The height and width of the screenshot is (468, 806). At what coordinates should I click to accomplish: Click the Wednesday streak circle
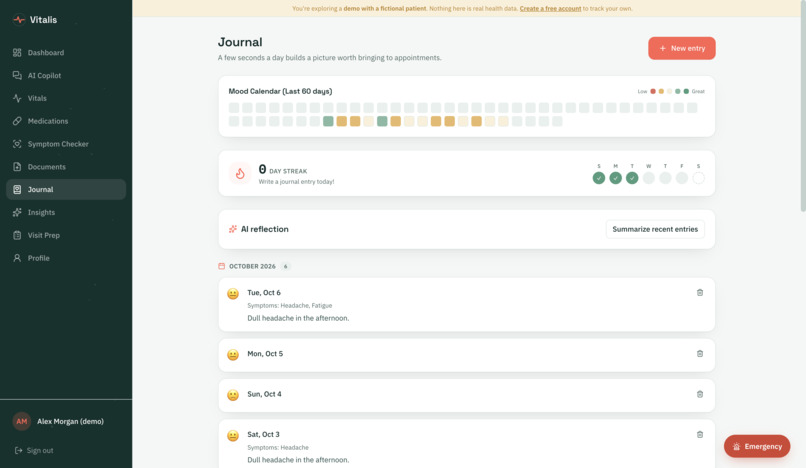pos(649,178)
